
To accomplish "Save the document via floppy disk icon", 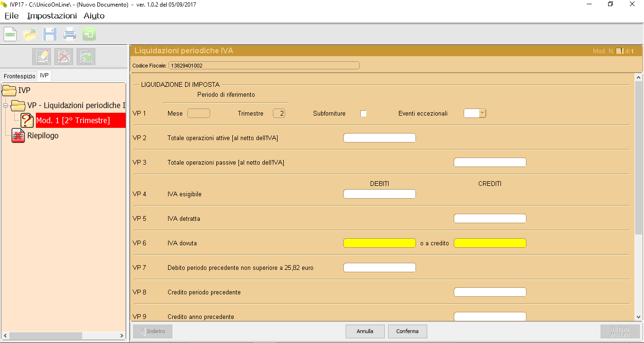I will [x=50, y=34].
